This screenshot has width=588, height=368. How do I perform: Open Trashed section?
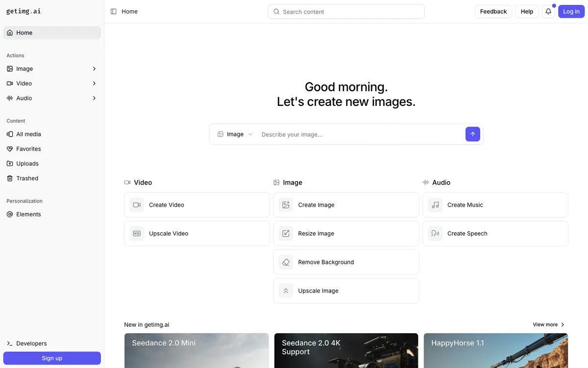tap(52, 178)
